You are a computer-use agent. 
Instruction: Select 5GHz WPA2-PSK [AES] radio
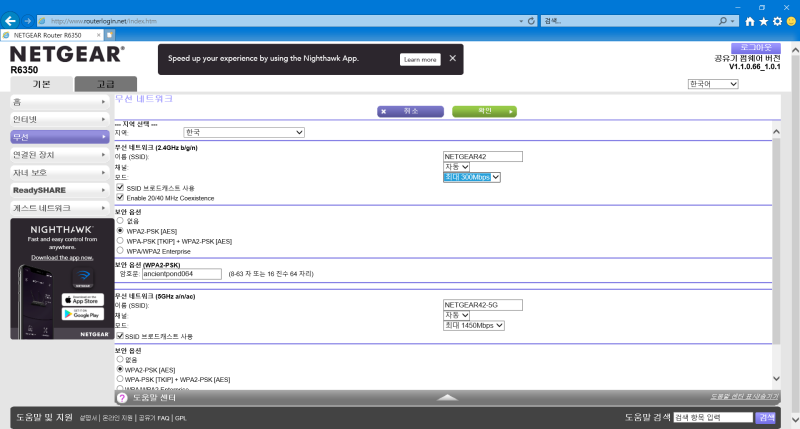(120, 369)
